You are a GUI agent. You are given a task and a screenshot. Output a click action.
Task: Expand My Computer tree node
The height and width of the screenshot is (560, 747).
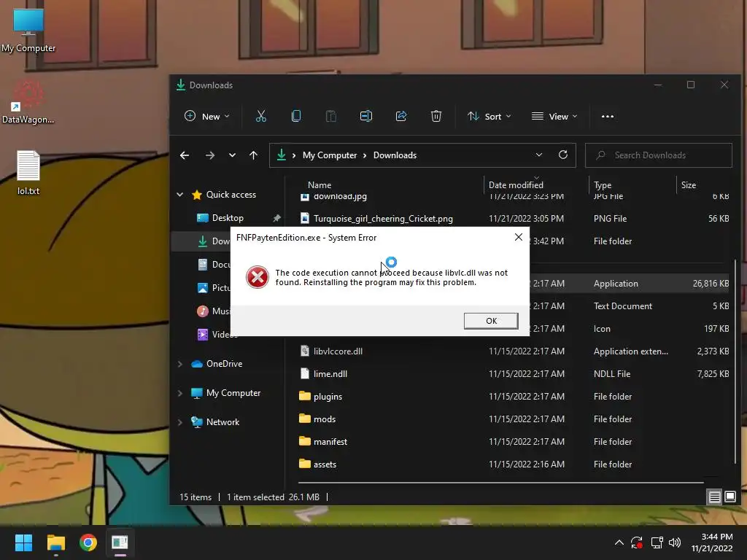(x=180, y=393)
